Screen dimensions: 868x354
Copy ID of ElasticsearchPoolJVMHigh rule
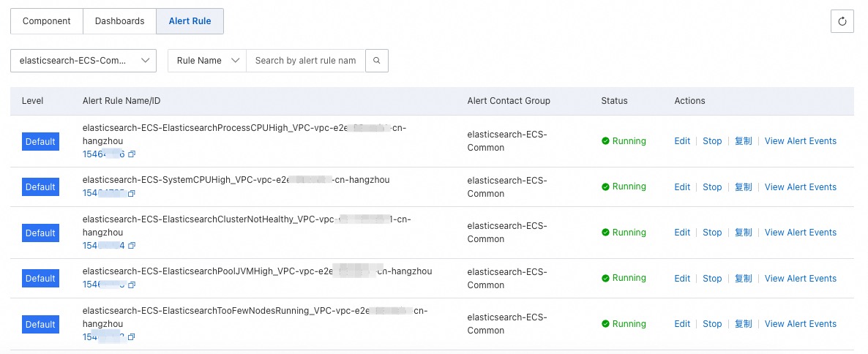click(132, 285)
